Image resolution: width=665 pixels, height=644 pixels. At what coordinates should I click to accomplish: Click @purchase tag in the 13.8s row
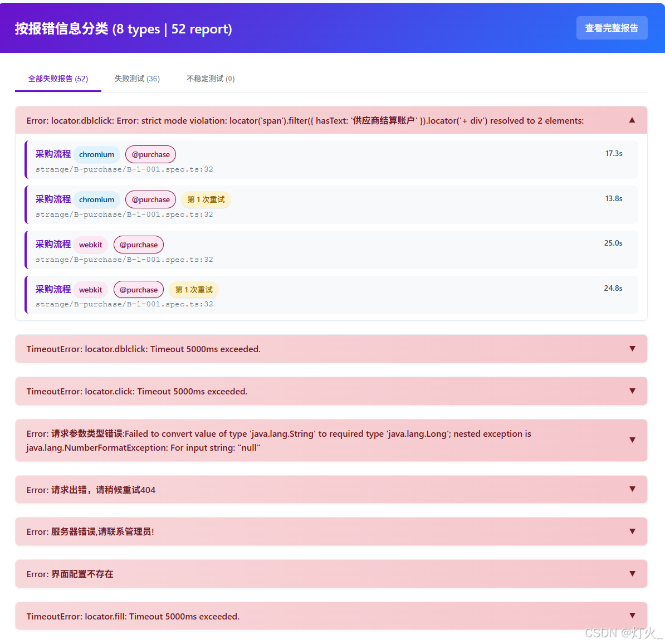point(150,199)
